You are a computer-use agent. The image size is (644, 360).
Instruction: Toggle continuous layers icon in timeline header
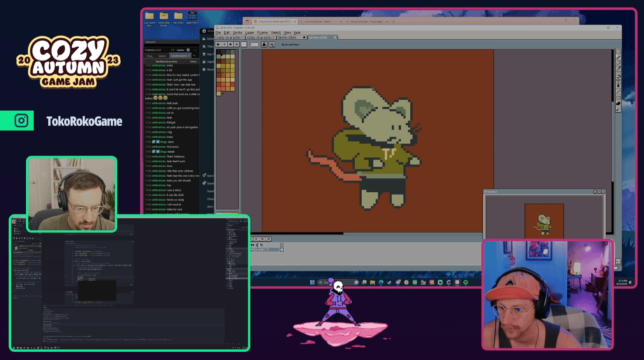(257, 245)
